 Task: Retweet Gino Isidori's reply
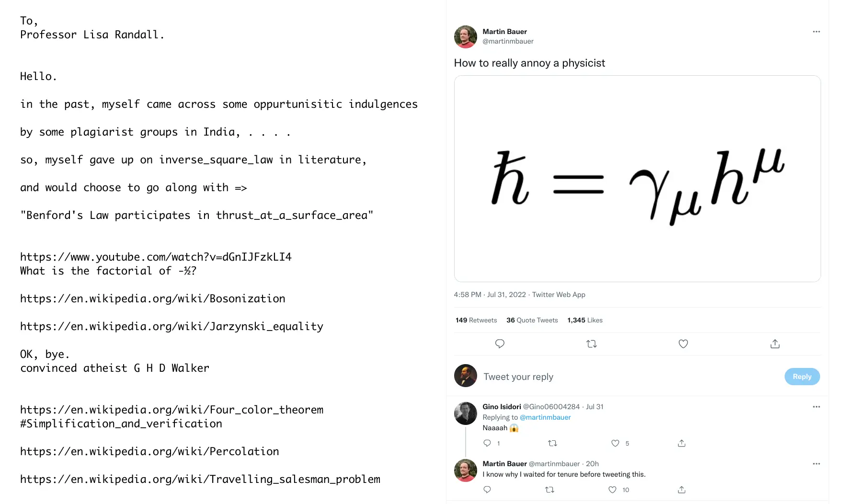pyautogui.click(x=552, y=443)
